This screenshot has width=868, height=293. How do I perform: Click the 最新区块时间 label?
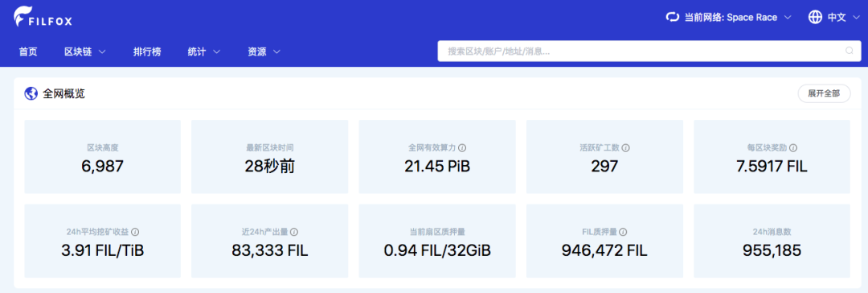coord(269,148)
